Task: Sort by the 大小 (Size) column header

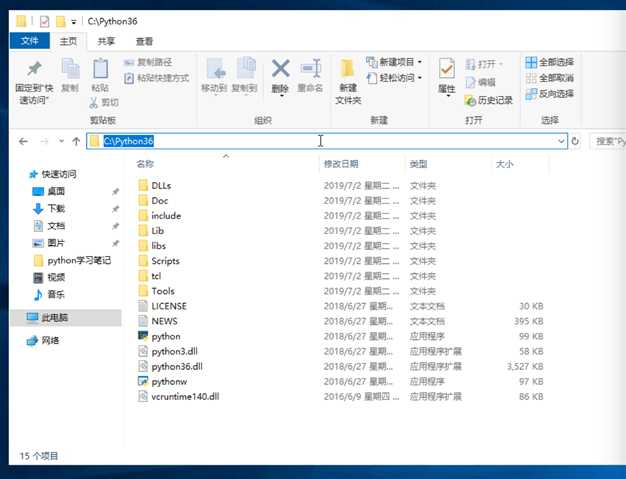Action: tap(504, 164)
